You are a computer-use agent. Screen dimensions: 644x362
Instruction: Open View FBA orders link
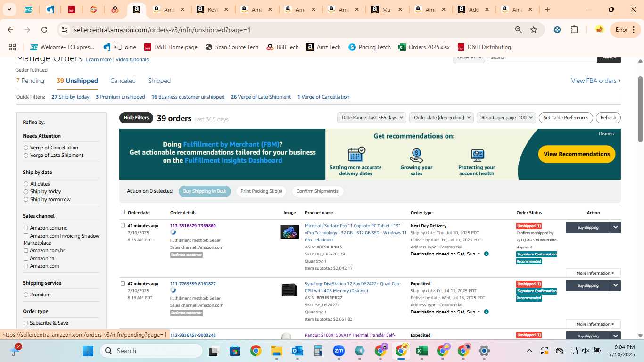coord(596,81)
